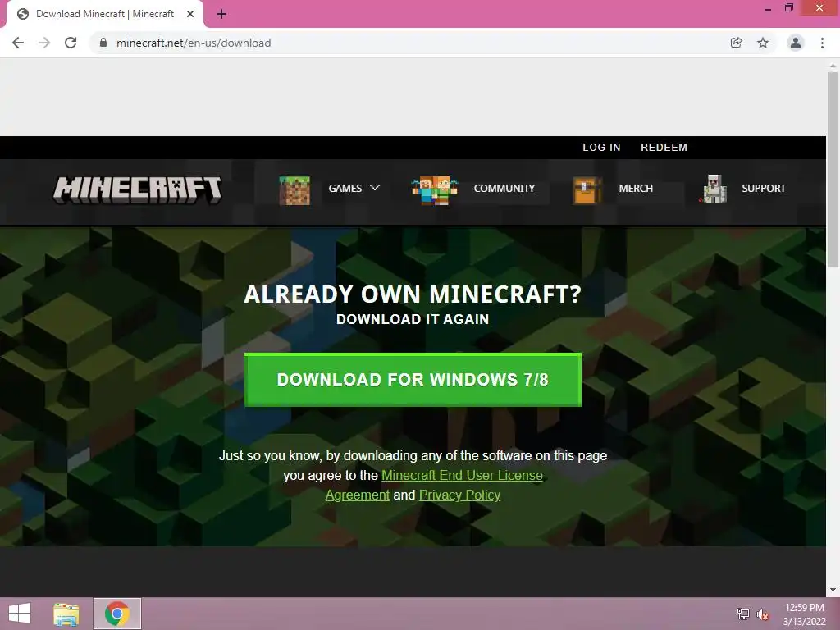Open the COMMUNITY menu item

(504, 189)
